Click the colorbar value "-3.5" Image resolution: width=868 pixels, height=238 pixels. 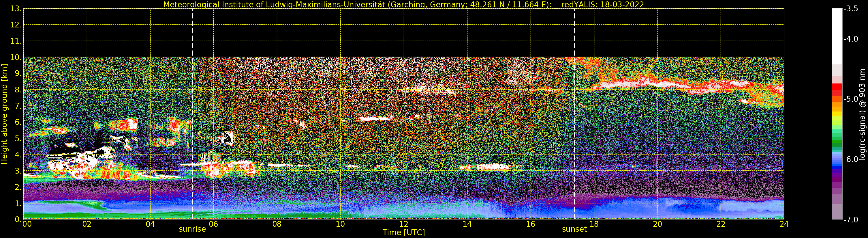tap(851, 9)
